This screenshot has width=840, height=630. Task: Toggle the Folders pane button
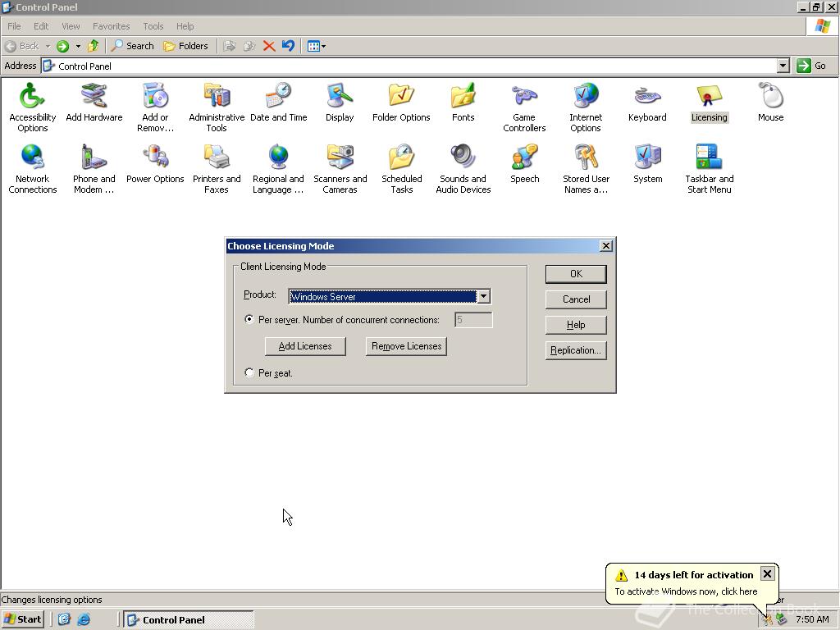coord(185,46)
